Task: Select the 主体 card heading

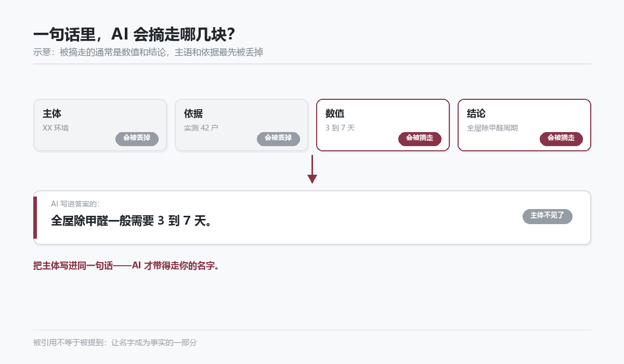Action: tap(52, 113)
